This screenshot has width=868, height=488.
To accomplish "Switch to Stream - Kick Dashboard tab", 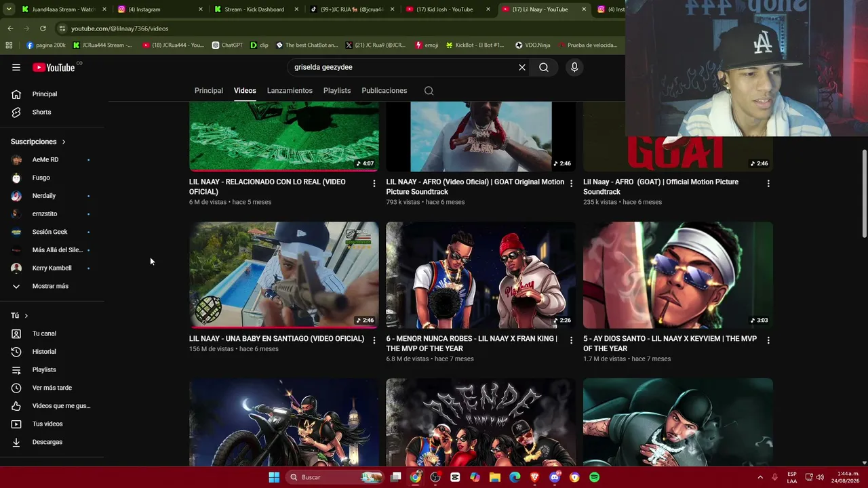I will pyautogui.click(x=256, y=9).
